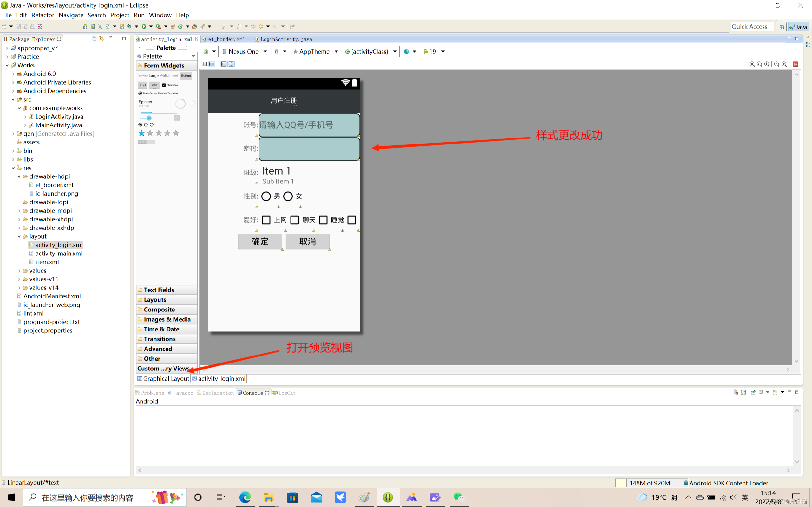Click the Debug bug icon
The width and height of the screenshot is (812, 507).
(129, 27)
